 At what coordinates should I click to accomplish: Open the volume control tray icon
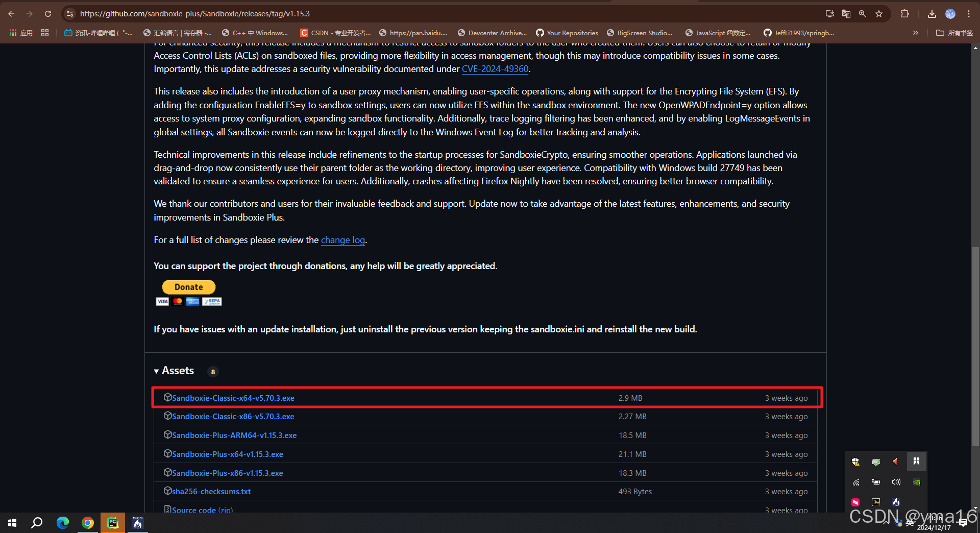(x=896, y=482)
